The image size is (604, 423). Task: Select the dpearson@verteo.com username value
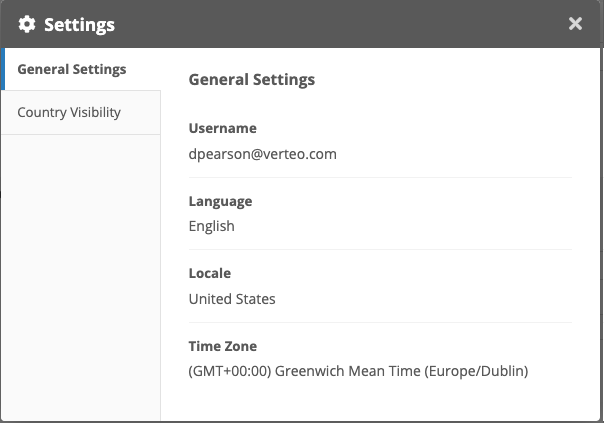point(262,154)
